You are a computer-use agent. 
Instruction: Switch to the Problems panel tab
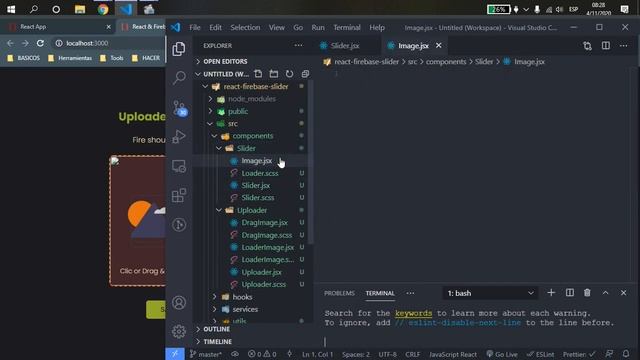[x=339, y=293]
